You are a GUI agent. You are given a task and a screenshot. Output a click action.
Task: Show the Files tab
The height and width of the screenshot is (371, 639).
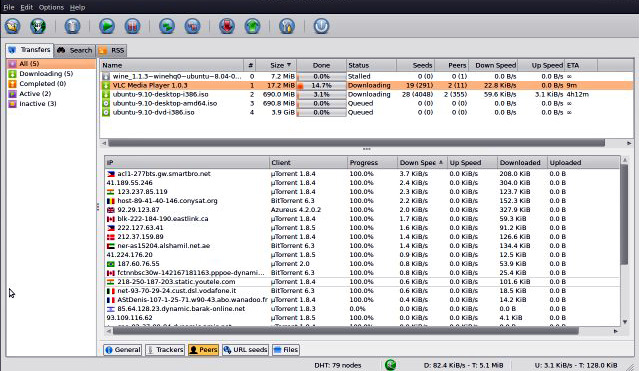coord(286,349)
